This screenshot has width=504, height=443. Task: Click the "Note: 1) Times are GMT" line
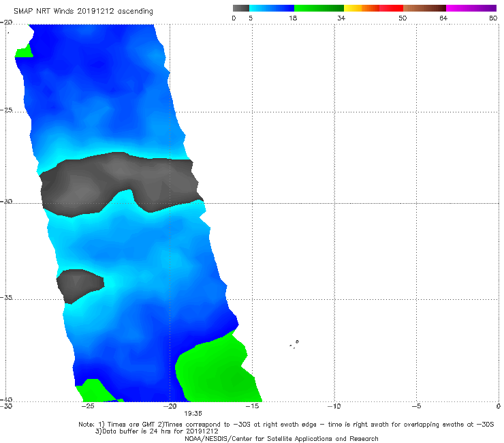click(x=286, y=425)
